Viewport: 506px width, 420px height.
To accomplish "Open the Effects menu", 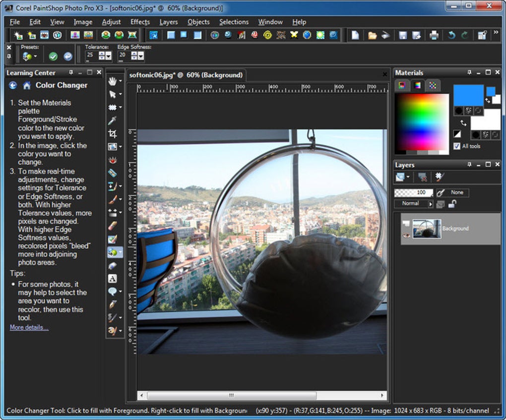I will [x=140, y=22].
